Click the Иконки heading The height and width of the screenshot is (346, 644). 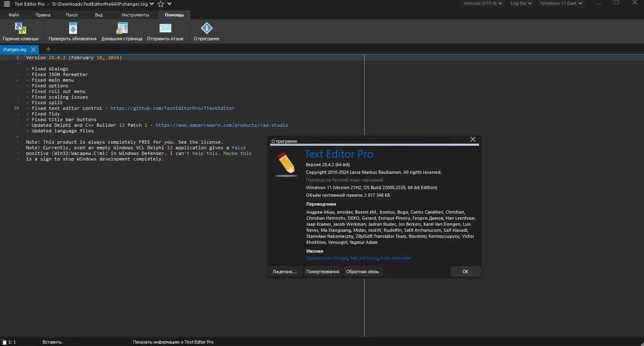tap(314, 251)
